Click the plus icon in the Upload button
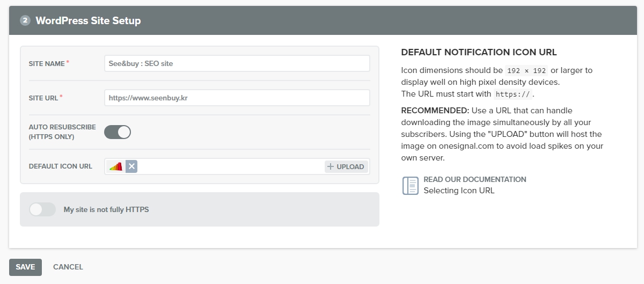 click(x=331, y=166)
